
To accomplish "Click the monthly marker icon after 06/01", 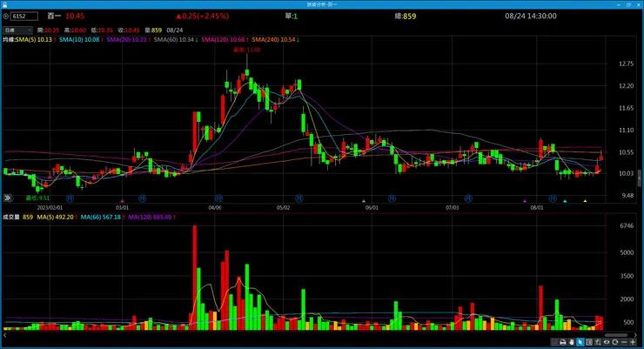I will [392, 198].
